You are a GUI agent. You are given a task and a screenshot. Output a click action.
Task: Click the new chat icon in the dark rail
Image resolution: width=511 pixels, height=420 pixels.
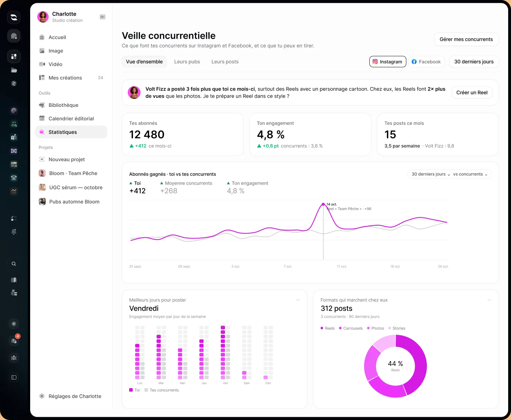pos(14,36)
